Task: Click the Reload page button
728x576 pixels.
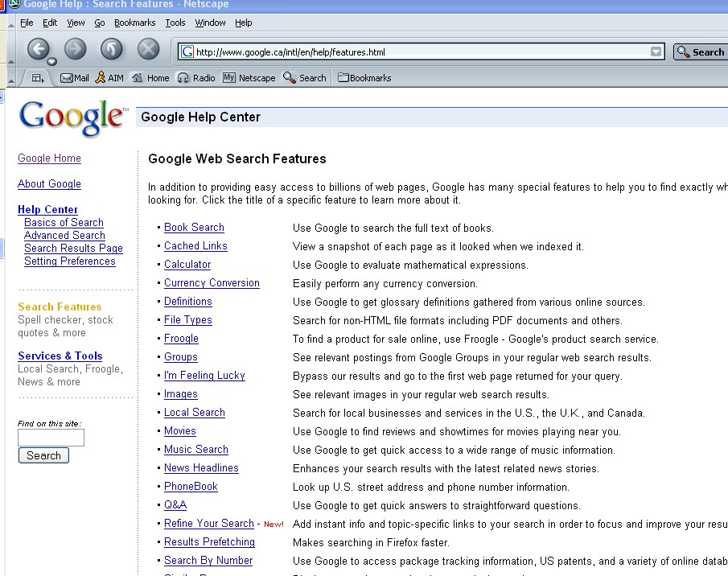Action: pos(112,48)
